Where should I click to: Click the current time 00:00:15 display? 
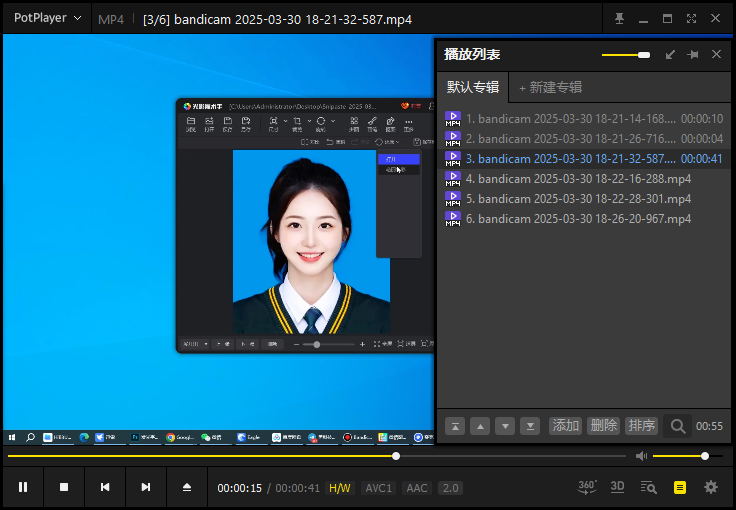[x=239, y=488]
